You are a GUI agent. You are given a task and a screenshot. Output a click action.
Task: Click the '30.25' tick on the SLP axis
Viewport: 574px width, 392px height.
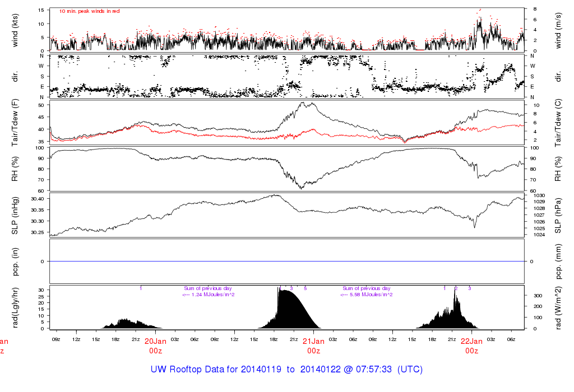pyautogui.click(x=38, y=232)
